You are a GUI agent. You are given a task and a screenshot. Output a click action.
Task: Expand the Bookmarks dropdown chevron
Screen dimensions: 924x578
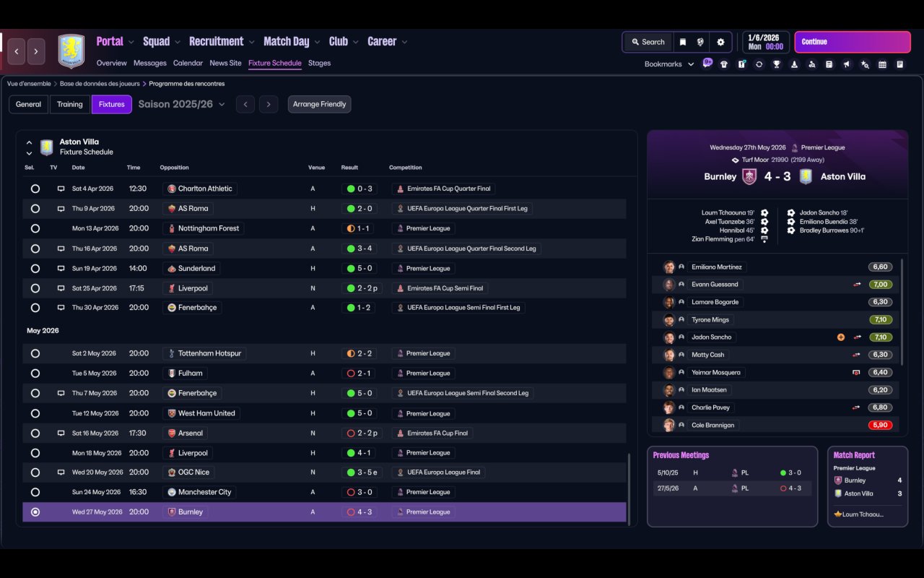pyautogui.click(x=691, y=64)
